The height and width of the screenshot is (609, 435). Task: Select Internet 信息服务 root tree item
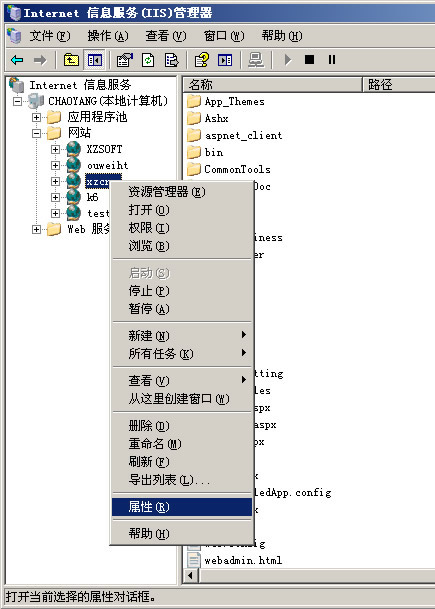pyautogui.click(x=80, y=85)
